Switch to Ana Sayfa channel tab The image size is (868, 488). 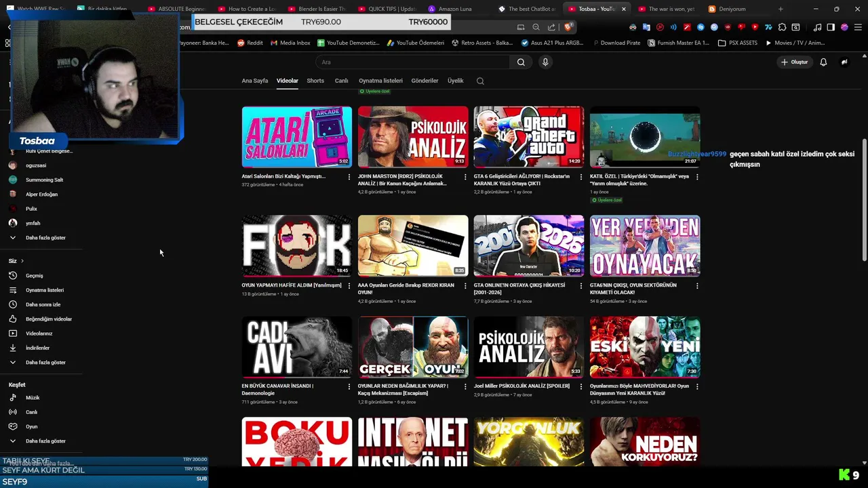tap(255, 81)
